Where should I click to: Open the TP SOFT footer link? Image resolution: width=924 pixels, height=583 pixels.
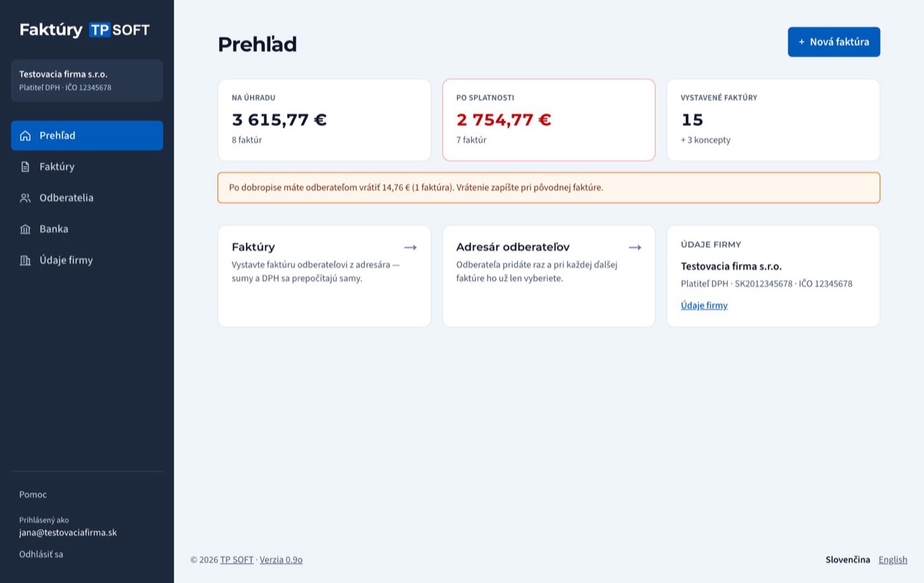click(x=237, y=560)
